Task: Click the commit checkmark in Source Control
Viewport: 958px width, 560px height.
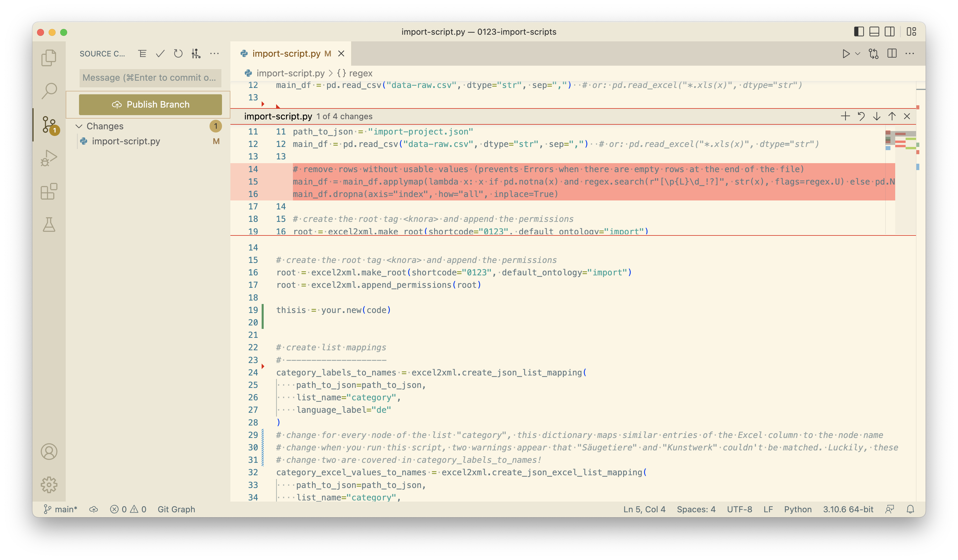Action: coord(160,54)
